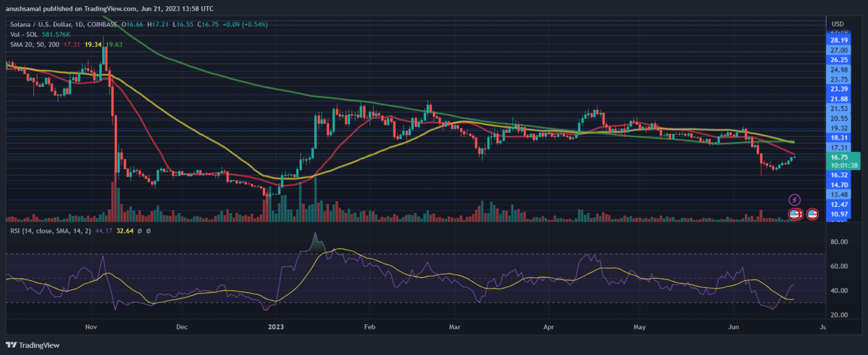Click the current price label 16.75
This screenshot has width=868, height=355.
839,157
